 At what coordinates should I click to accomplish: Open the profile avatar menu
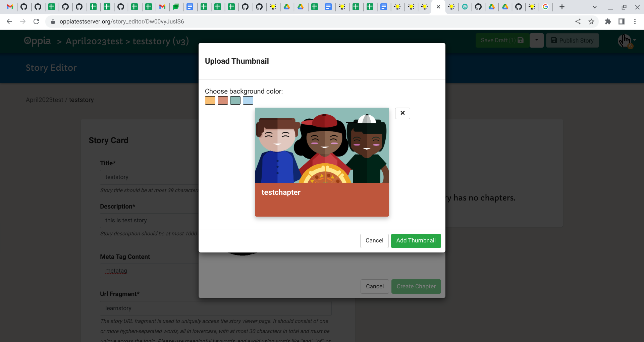pos(624,41)
